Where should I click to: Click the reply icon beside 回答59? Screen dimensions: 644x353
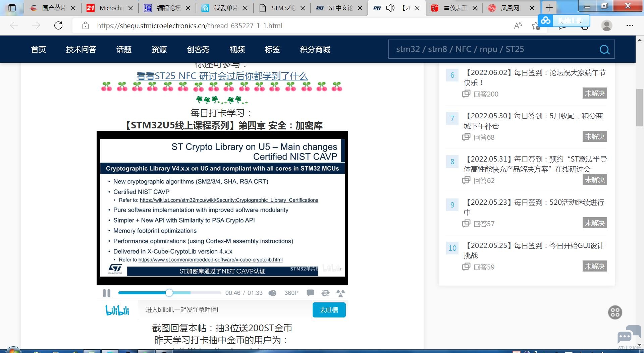pyautogui.click(x=466, y=267)
